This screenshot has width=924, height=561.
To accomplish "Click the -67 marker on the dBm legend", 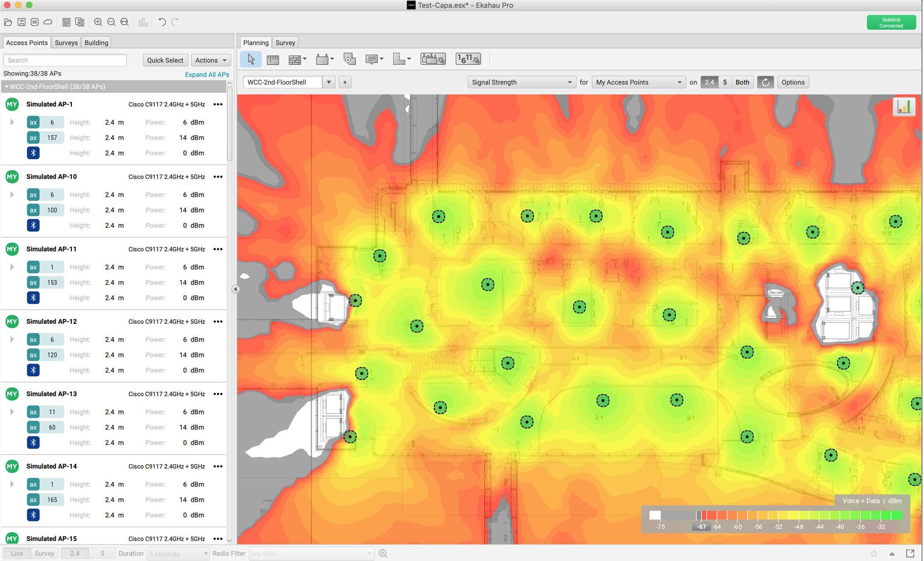I will [x=701, y=526].
